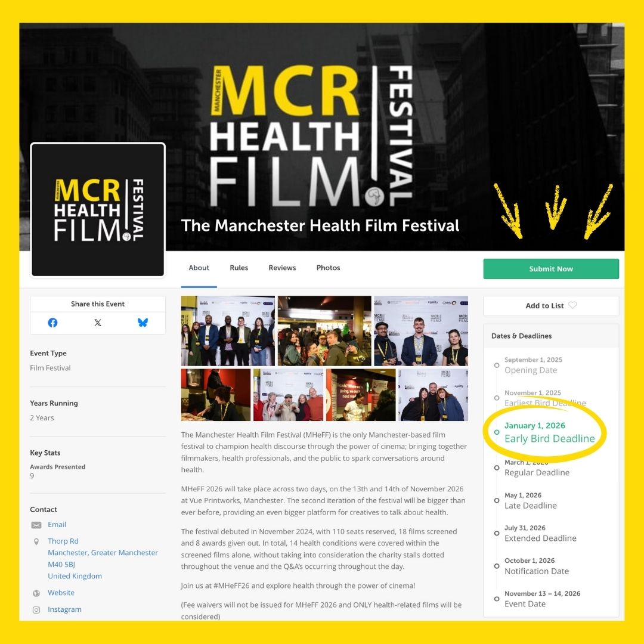
Task: Click the heart icon beside Add to List
Action: tap(572, 305)
